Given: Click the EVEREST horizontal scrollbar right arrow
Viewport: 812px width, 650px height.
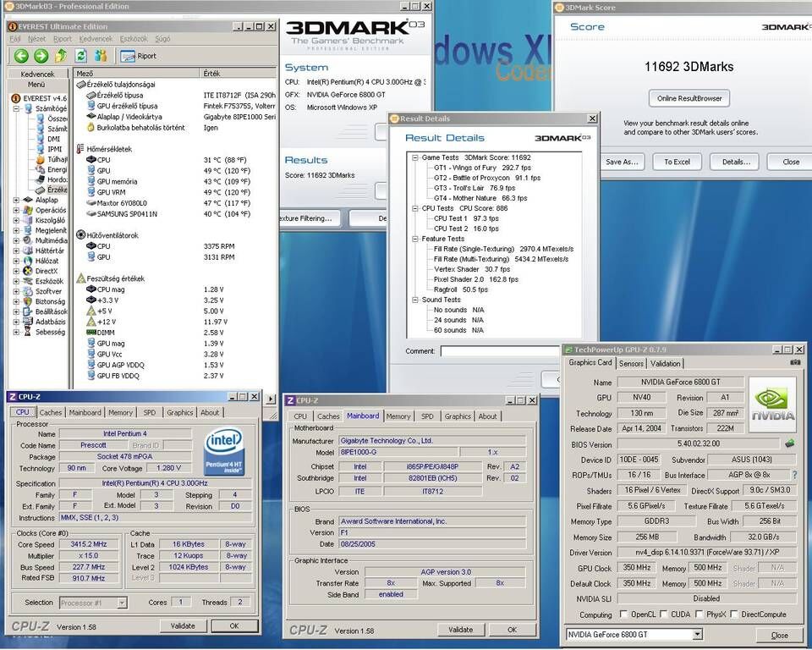Looking at the screenshot, I should pyautogui.click(x=271, y=399).
